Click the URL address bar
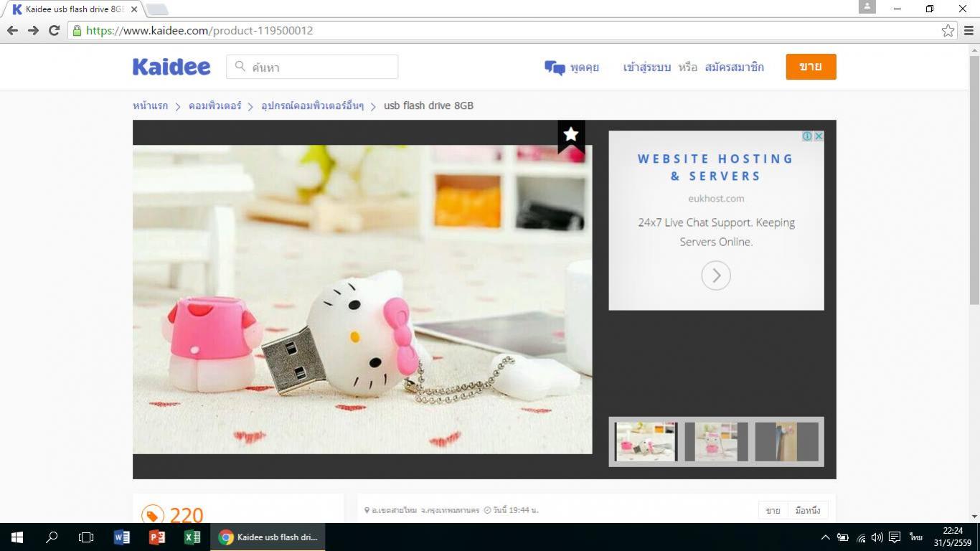The image size is (980, 551). click(x=513, y=30)
